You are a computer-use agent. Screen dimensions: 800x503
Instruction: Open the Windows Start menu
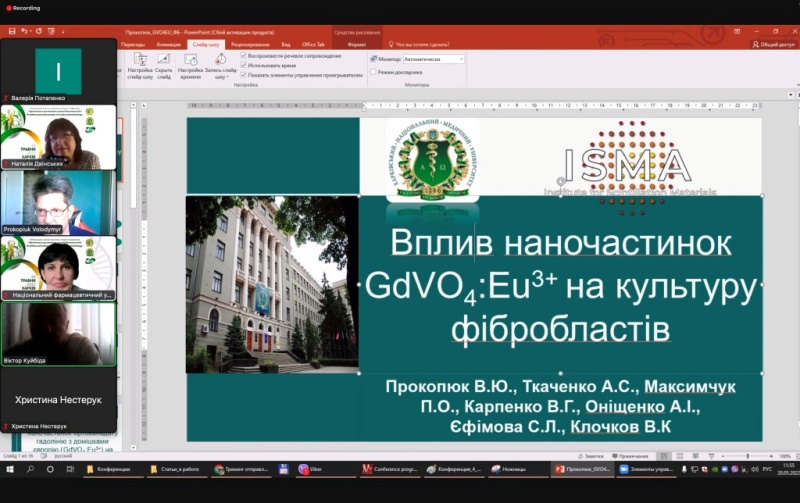tap(10, 469)
